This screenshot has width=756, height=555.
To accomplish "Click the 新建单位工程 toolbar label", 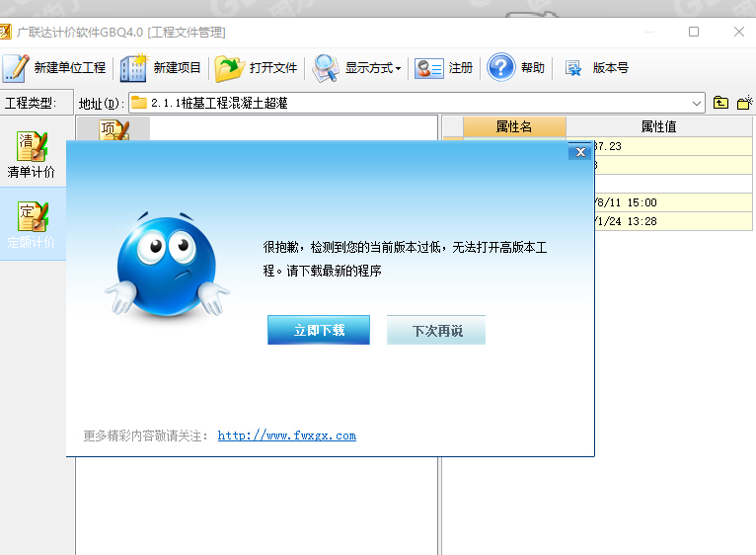I will click(x=69, y=68).
